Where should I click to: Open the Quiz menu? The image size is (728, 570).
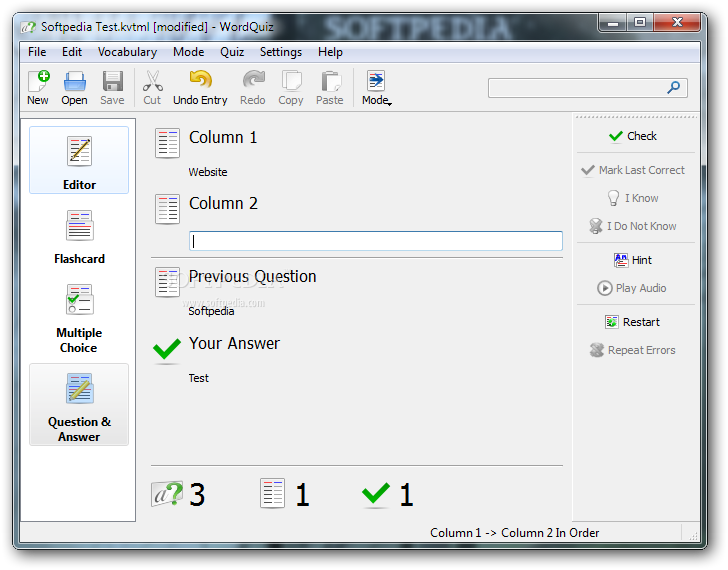click(x=232, y=52)
